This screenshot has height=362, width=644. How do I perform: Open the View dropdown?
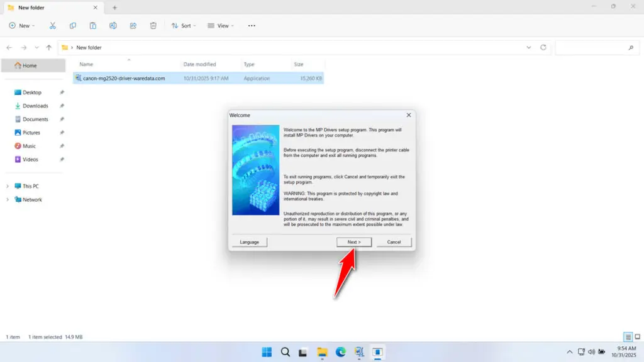point(221,26)
